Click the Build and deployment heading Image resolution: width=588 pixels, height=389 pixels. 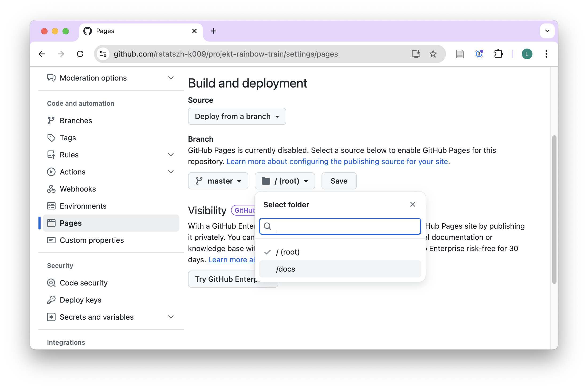tap(248, 83)
